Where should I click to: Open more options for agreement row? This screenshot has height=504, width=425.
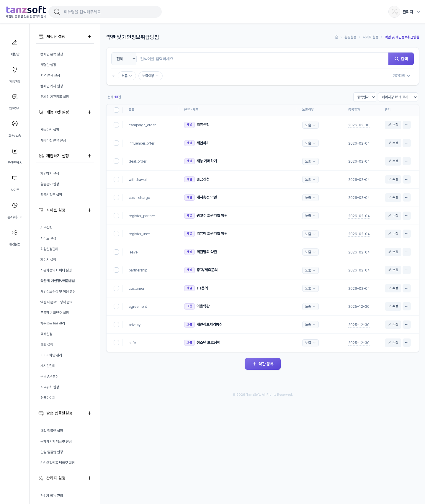click(x=407, y=306)
